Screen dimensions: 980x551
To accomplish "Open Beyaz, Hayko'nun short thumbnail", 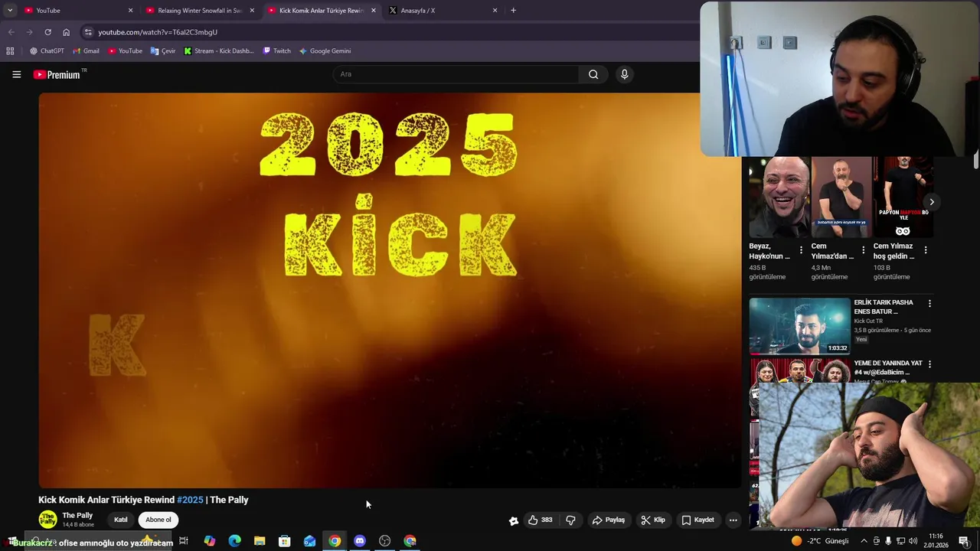I will coord(779,197).
